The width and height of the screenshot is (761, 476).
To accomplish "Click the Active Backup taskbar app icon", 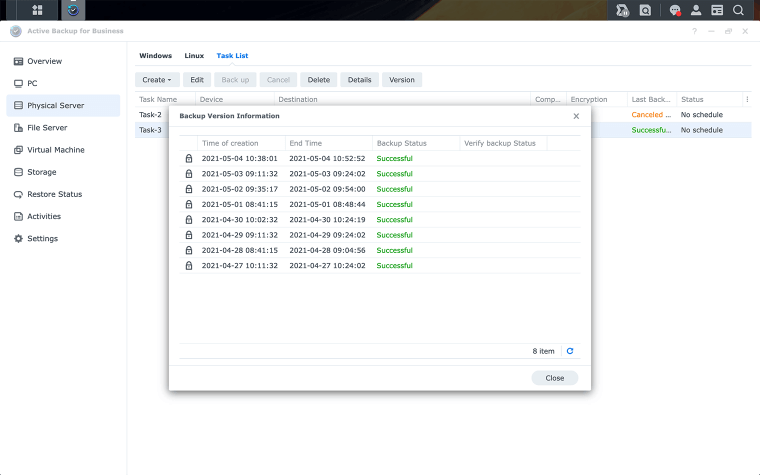I will point(72,10).
